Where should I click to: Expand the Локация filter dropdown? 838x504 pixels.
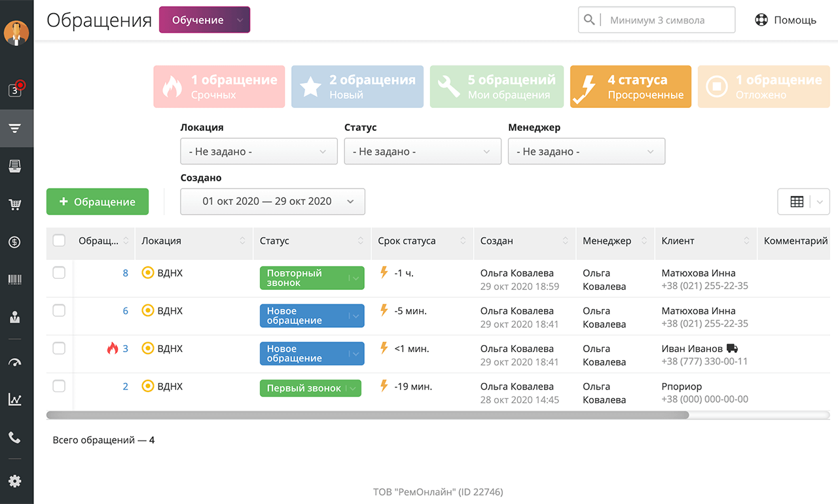[x=259, y=151]
